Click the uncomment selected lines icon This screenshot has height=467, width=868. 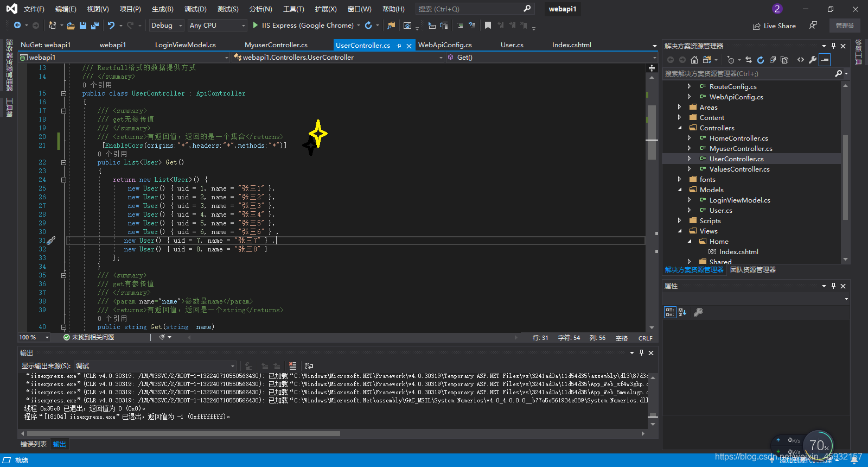(472, 26)
